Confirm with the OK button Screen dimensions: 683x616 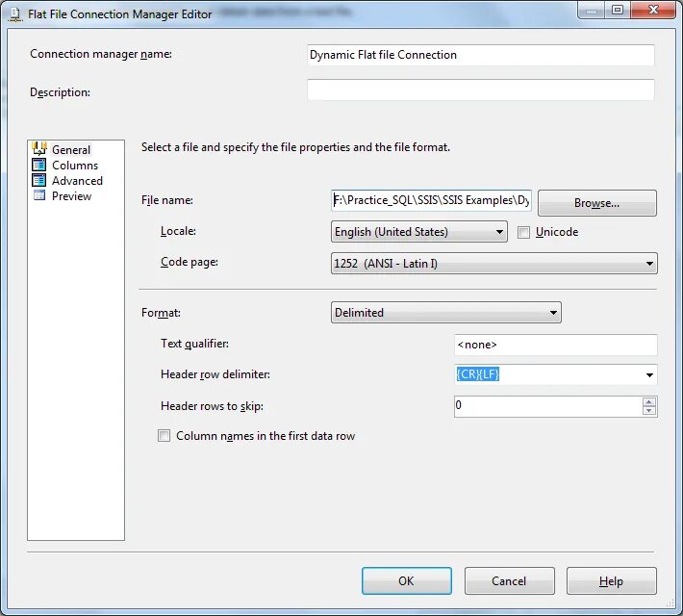tap(406, 580)
